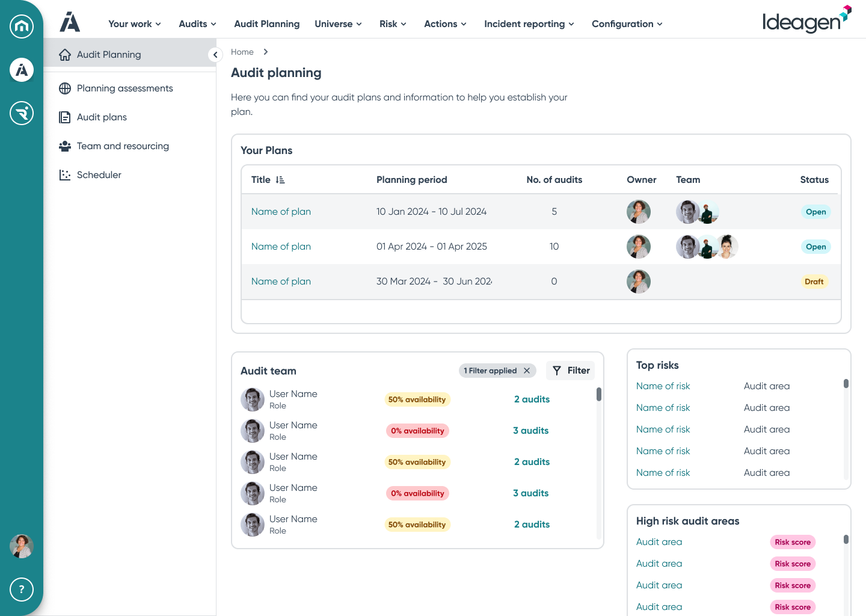
Task: Open the first Audit area in High risk areas
Action: (x=659, y=542)
